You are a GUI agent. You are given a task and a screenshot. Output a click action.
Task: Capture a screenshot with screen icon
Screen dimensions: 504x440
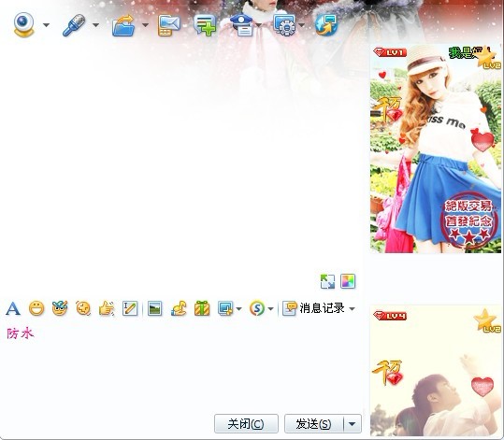point(225,308)
